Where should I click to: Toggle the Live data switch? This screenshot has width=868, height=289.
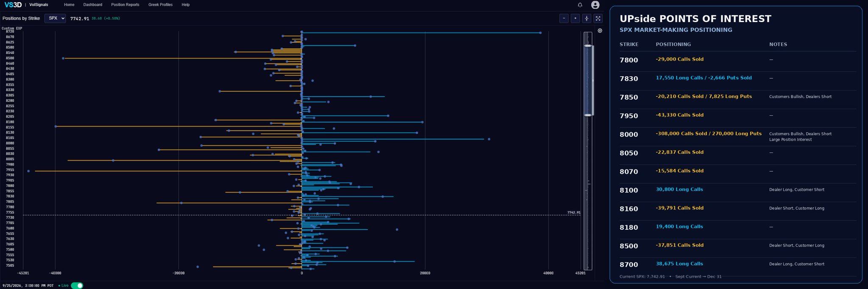pyautogui.click(x=77, y=286)
